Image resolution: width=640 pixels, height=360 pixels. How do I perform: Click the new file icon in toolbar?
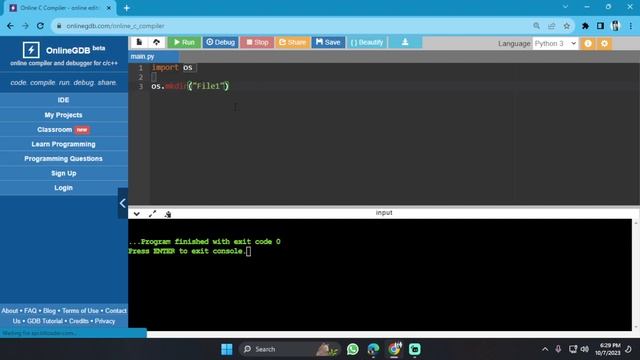point(139,42)
